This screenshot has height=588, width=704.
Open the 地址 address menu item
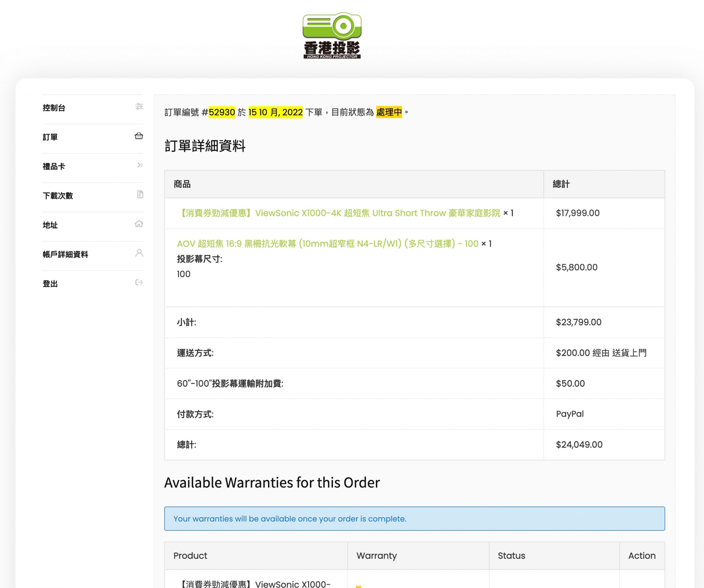click(93, 225)
